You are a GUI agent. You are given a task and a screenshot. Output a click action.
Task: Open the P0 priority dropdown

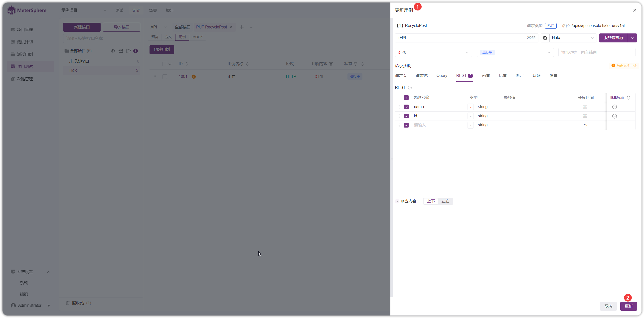coord(433,52)
